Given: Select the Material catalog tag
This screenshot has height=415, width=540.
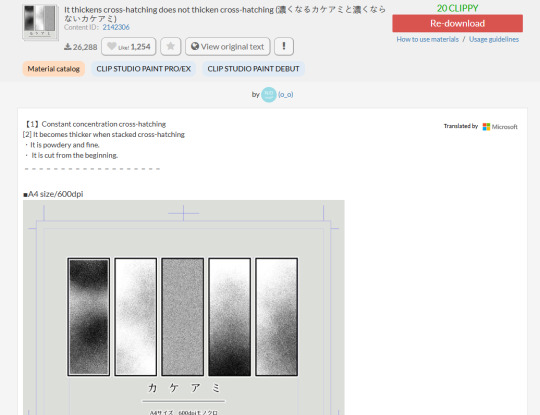Looking at the screenshot, I should click(54, 69).
